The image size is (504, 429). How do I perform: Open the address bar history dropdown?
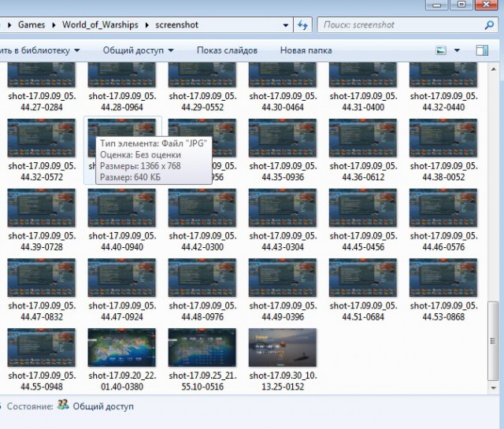[x=285, y=25]
